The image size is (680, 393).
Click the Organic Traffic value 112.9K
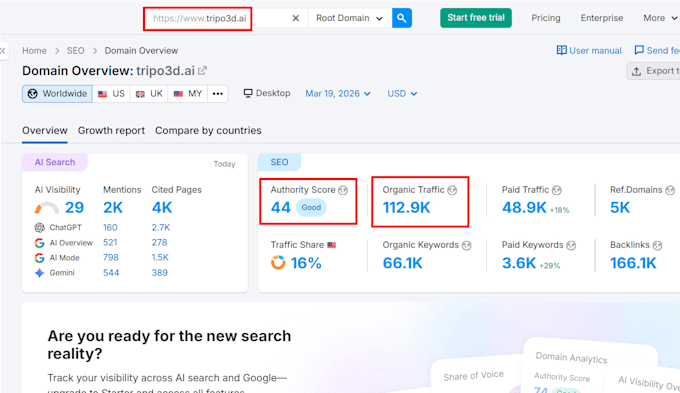tap(406, 208)
